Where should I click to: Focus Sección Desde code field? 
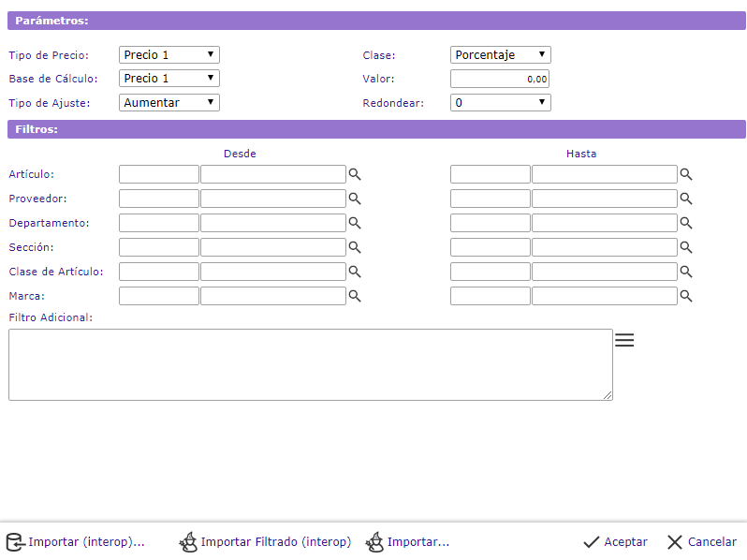159,247
